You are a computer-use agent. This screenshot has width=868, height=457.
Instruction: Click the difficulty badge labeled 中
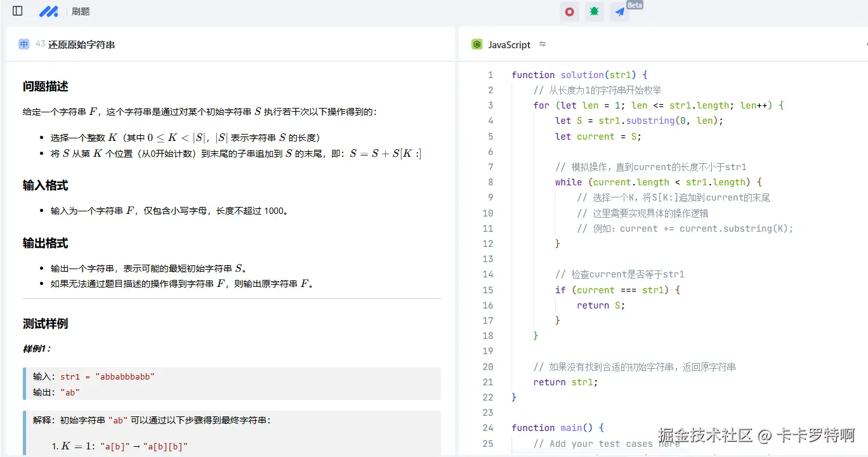point(23,44)
